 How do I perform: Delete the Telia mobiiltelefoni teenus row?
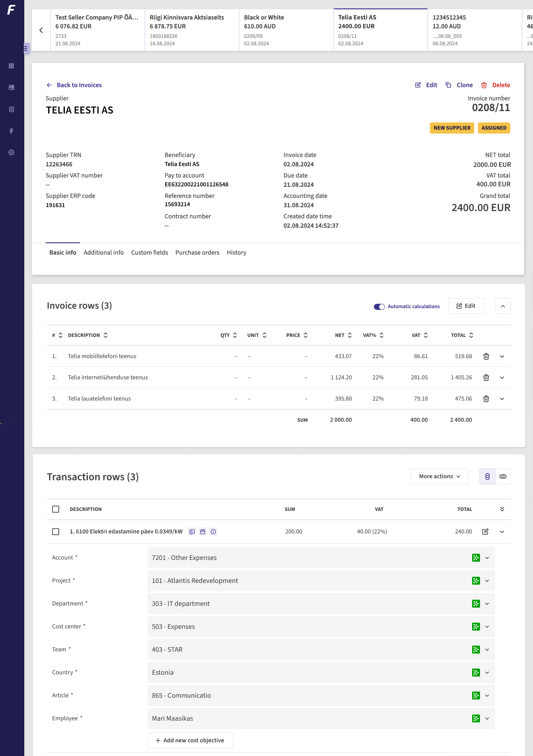point(486,356)
